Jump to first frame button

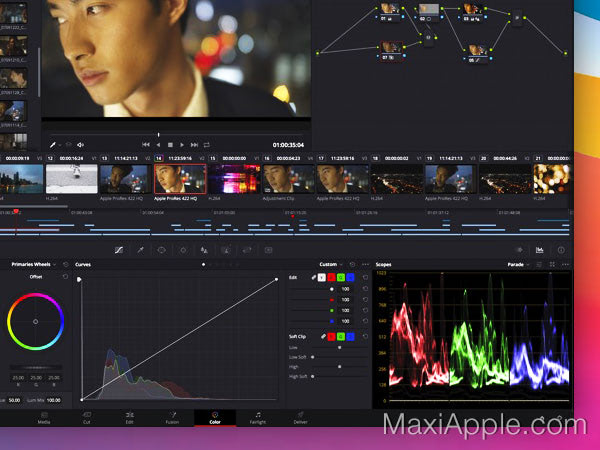pos(146,145)
